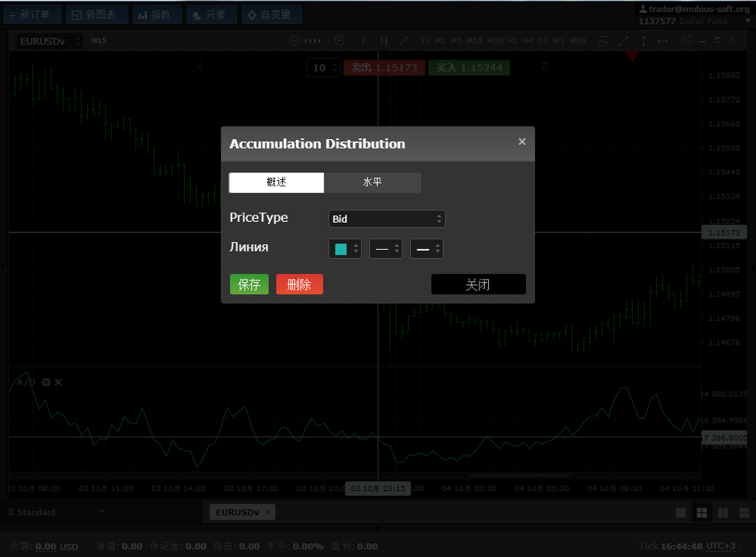Click the chart zoom level slider
The width and height of the screenshot is (756, 557).
click(x=317, y=40)
